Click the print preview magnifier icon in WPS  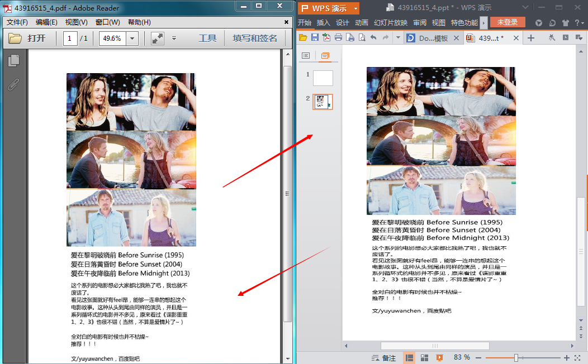(x=362, y=37)
